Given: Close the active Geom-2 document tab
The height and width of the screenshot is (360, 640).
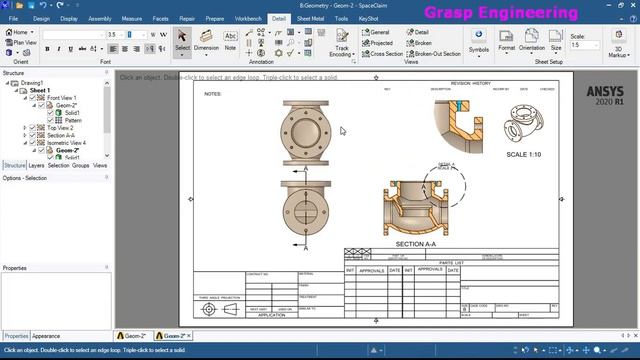Looking at the screenshot, I should [189, 336].
